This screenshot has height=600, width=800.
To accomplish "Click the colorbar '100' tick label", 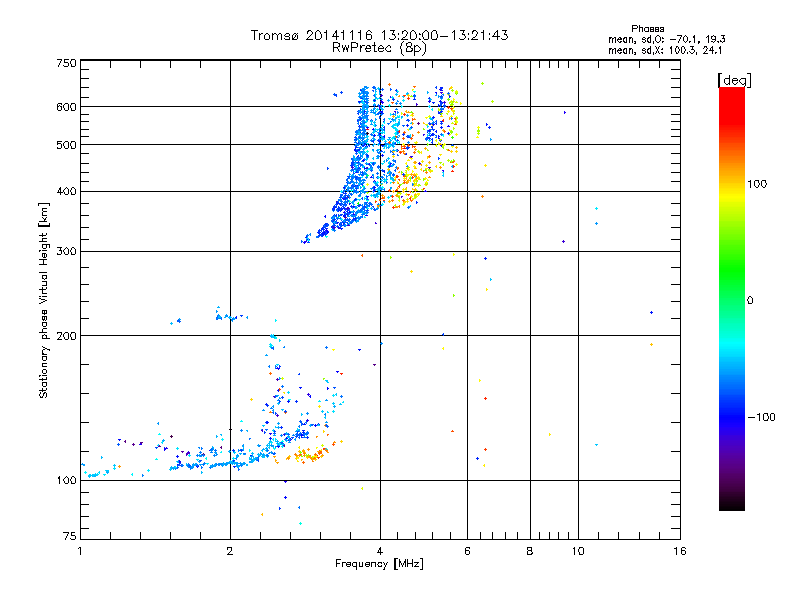I will [x=757, y=184].
